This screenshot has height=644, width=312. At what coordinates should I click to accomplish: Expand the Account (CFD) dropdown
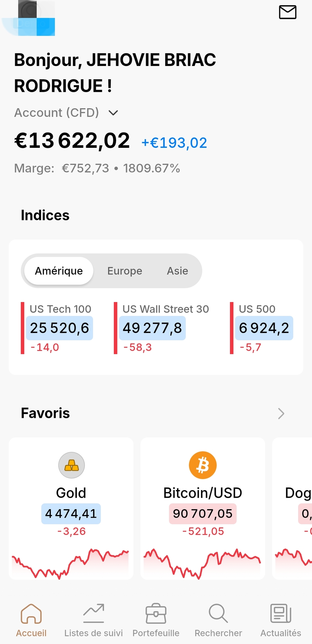coord(113,113)
